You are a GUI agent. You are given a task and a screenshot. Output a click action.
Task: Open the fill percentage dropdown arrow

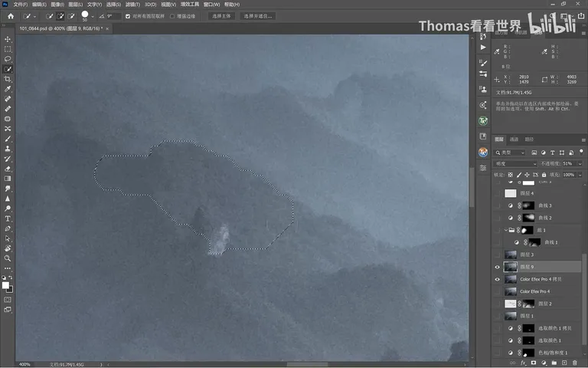tap(580, 175)
